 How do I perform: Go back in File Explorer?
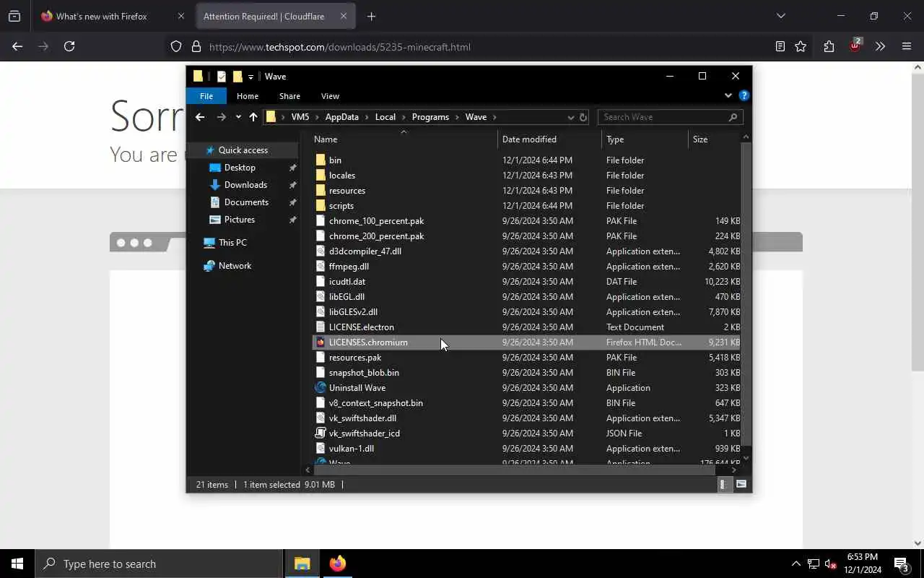click(x=200, y=117)
